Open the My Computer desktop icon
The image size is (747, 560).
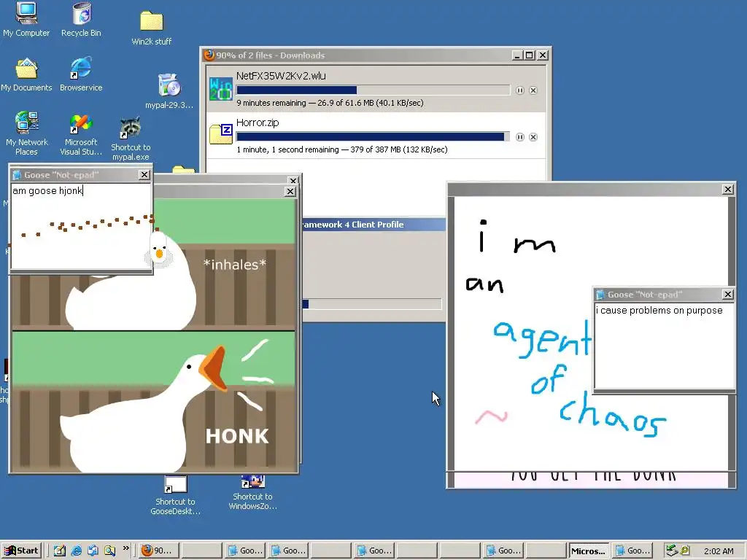click(26, 19)
